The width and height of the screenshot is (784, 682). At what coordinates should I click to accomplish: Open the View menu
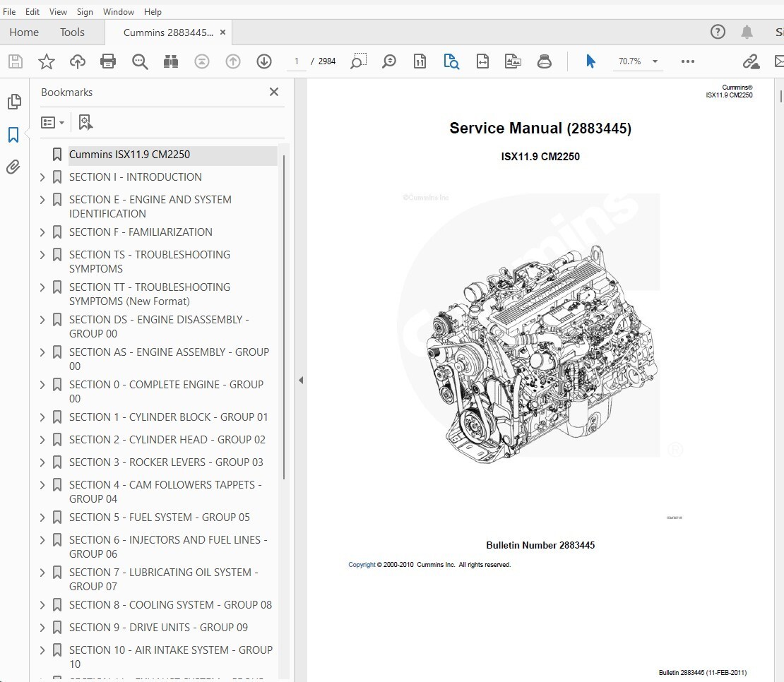tap(58, 11)
